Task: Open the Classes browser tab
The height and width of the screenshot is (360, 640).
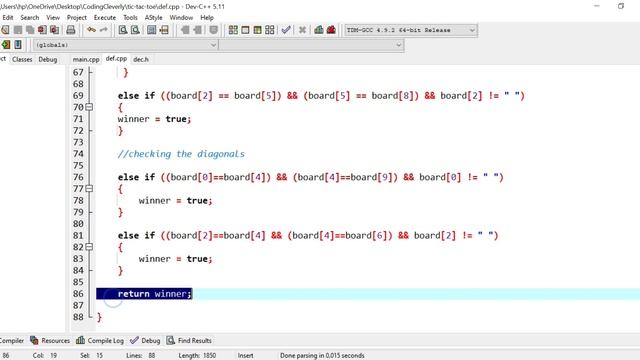Action: coord(22,60)
